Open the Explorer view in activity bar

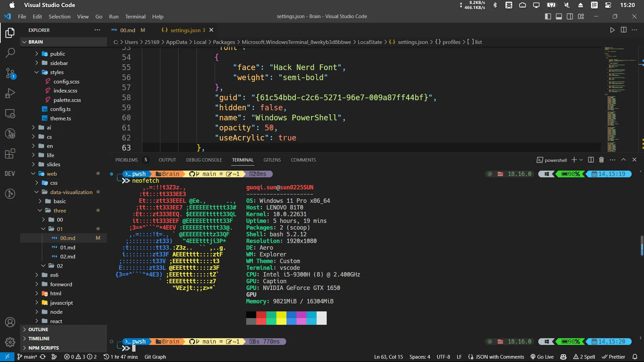10,33
